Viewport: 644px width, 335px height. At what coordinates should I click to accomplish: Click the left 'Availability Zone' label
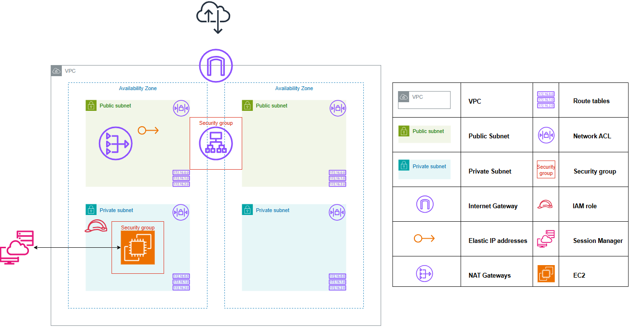pos(138,88)
